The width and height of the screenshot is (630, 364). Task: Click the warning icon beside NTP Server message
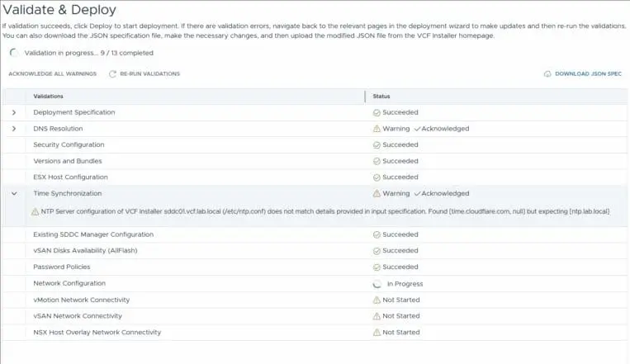(35, 211)
